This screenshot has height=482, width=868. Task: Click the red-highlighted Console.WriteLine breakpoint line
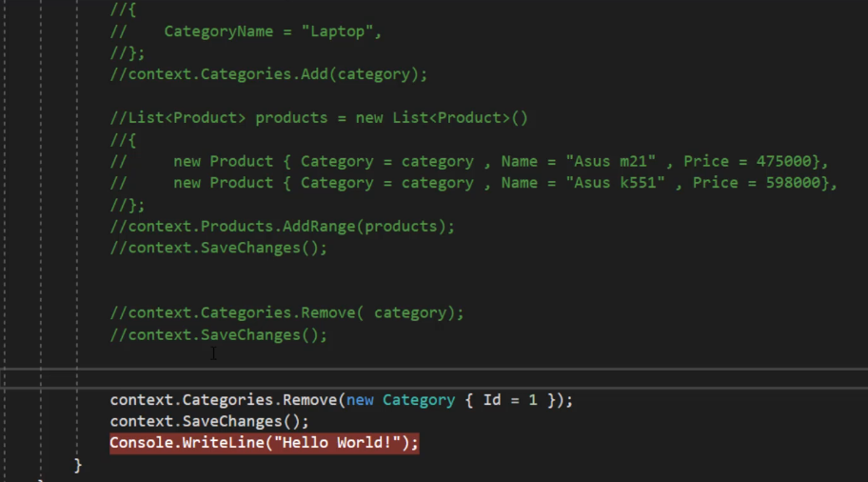point(264,443)
